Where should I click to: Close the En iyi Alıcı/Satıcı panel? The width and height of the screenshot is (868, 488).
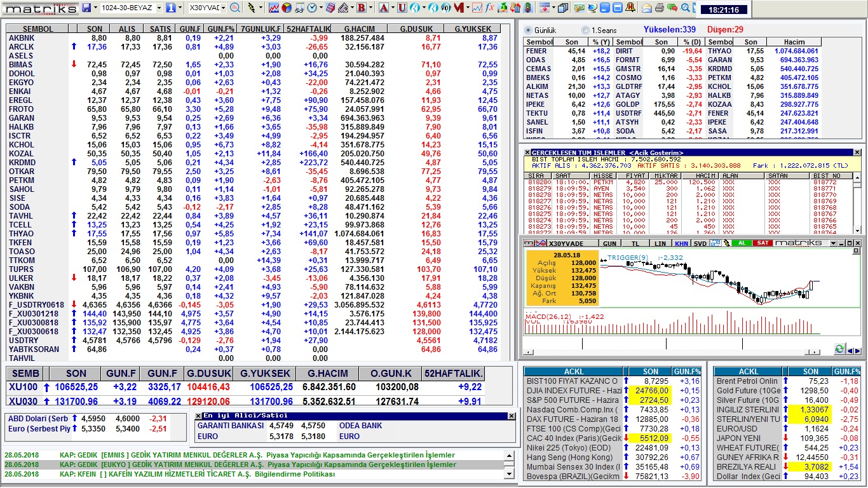512,416
